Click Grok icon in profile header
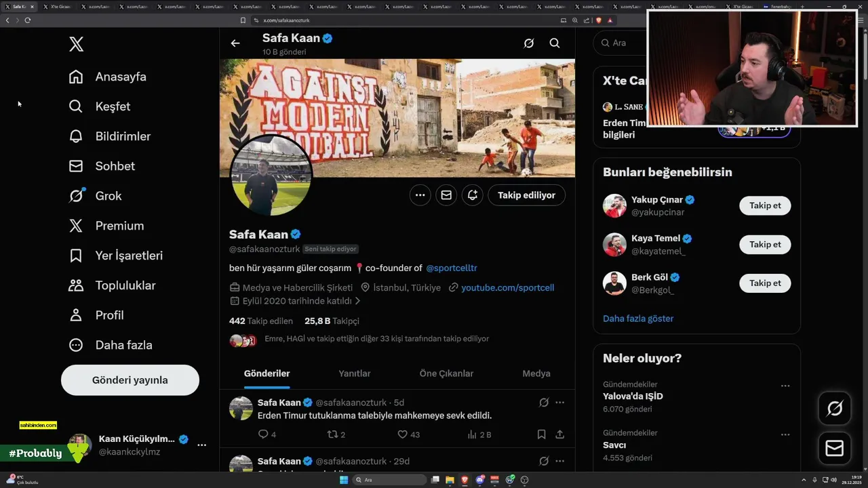The image size is (868, 488). pyautogui.click(x=529, y=43)
